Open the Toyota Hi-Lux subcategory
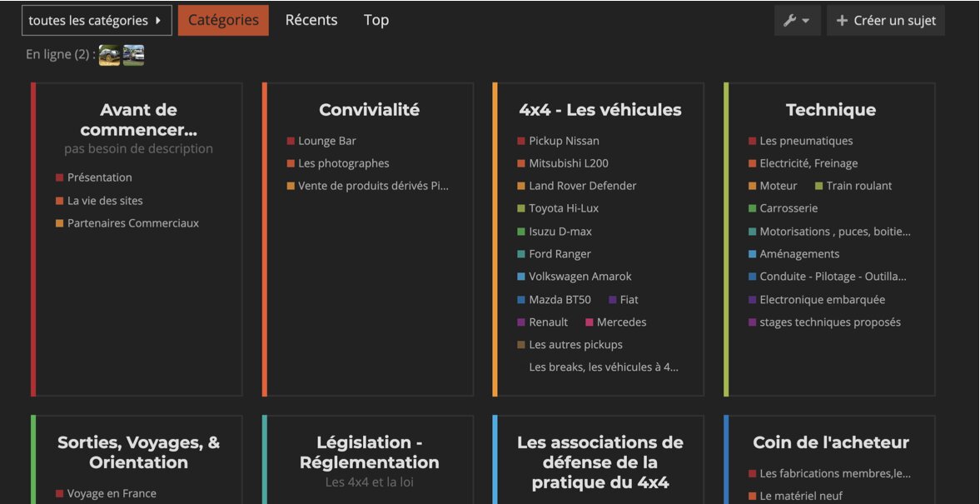Image resolution: width=980 pixels, height=504 pixels. click(x=558, y=208)
